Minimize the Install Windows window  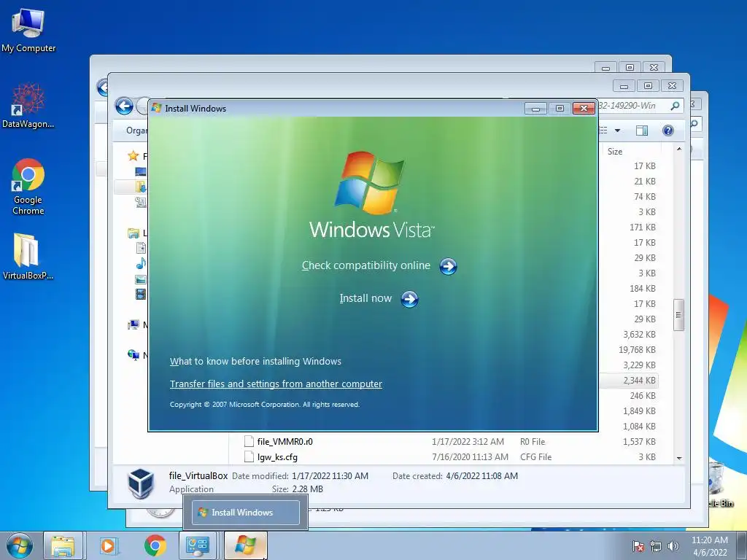click(535, 109)
